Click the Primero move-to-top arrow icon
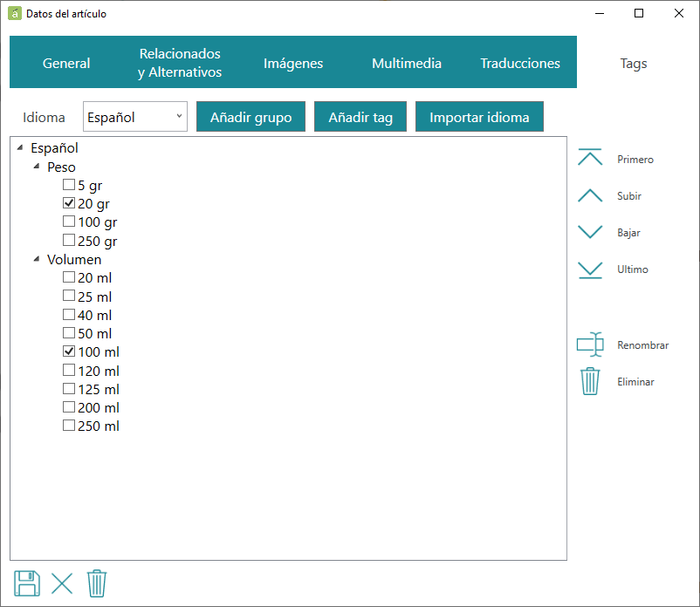The width and height of the screenshot is (700, 607). click(590, 158)
